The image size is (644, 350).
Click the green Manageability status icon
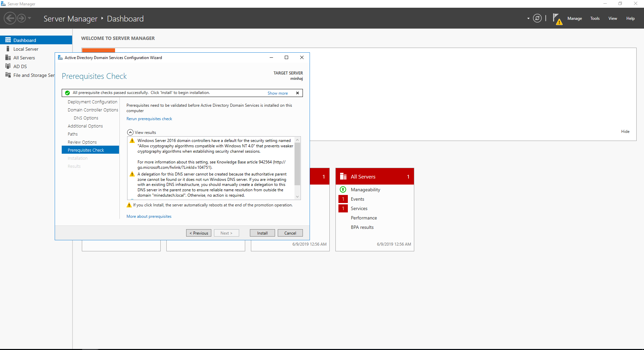(343, 190)
